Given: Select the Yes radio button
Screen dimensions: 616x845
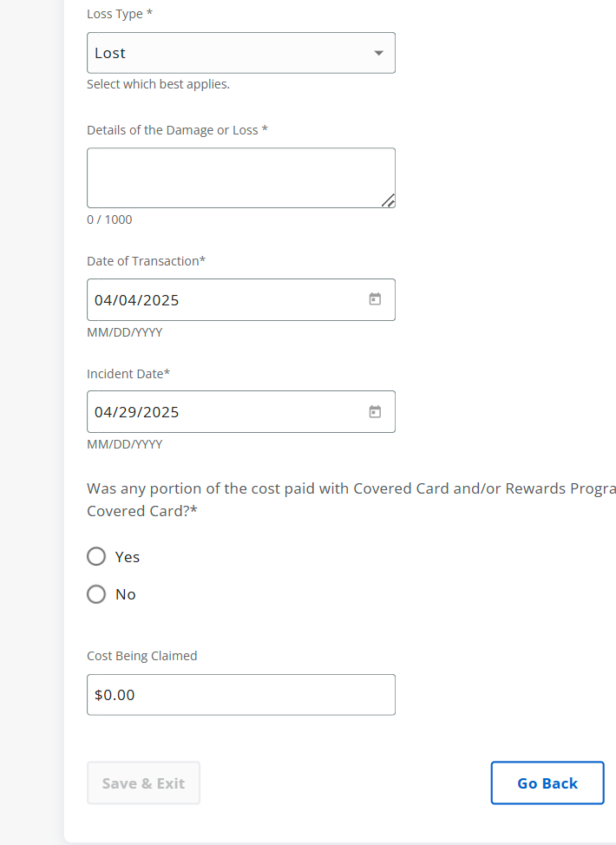Looking at the screenshot, I should [x=96, y=556].
